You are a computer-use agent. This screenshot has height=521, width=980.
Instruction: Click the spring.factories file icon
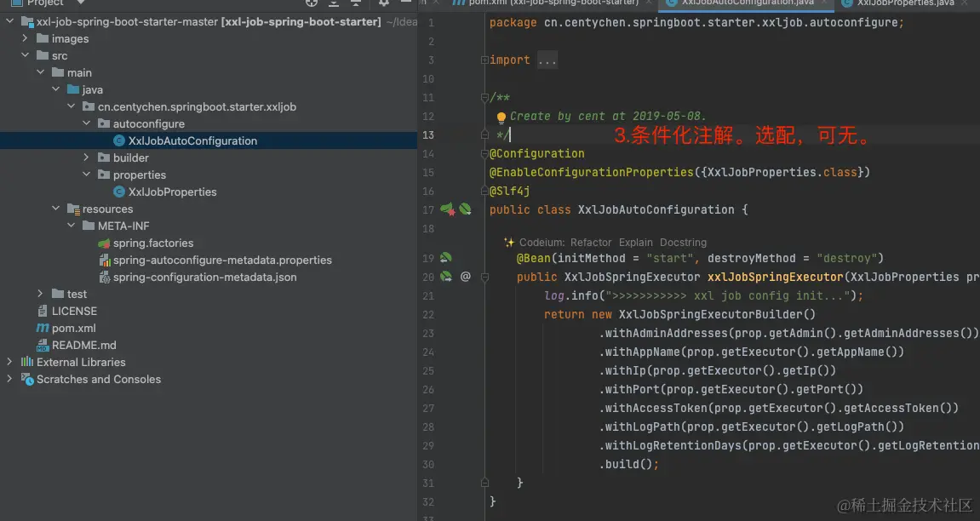pyautogui.click(x=104, y=243)
